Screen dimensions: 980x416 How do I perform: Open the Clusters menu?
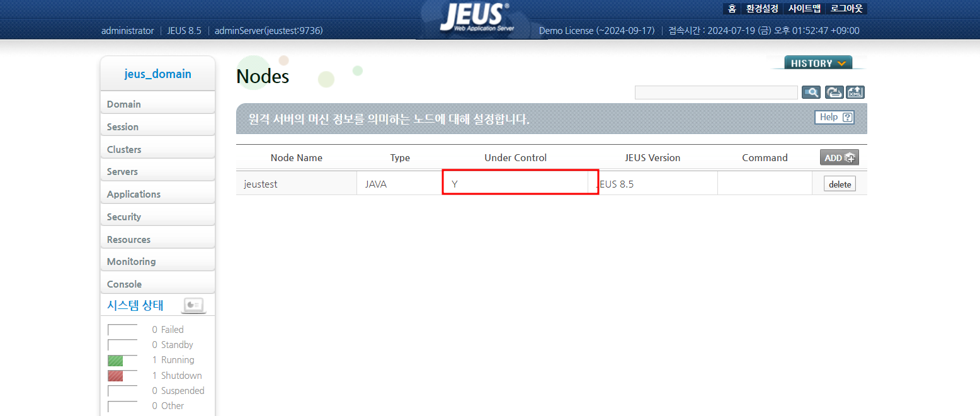(157, 149)
